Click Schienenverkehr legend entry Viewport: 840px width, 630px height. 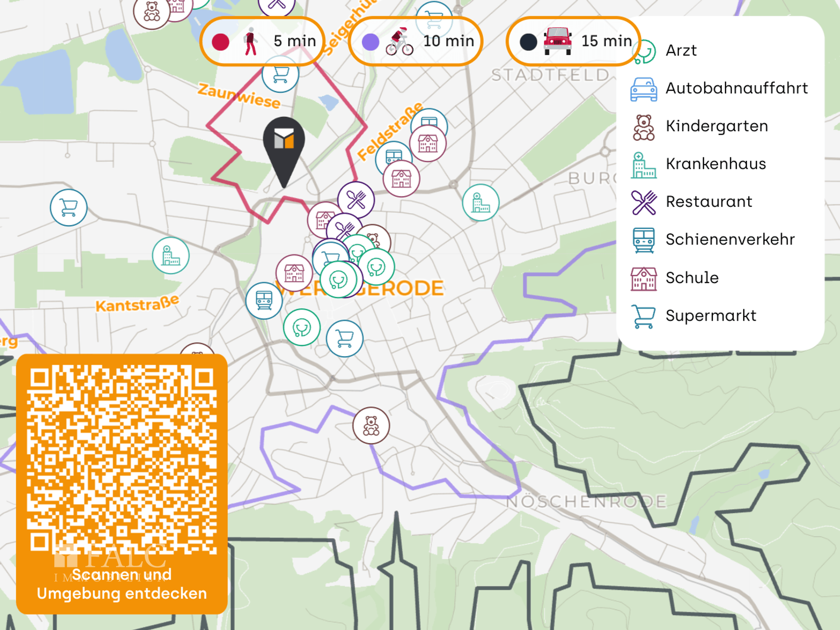(730, 240)
